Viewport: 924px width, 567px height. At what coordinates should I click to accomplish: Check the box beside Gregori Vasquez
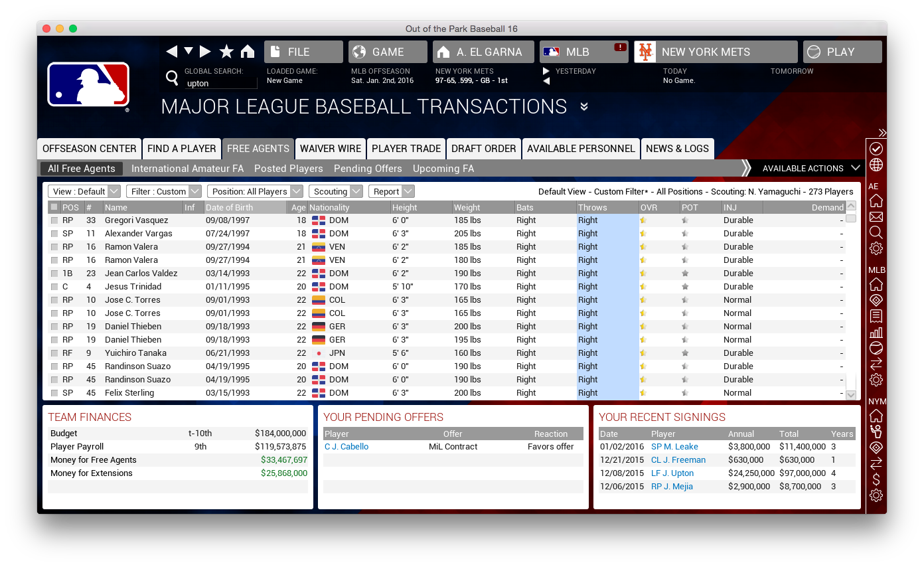[54, 220]
